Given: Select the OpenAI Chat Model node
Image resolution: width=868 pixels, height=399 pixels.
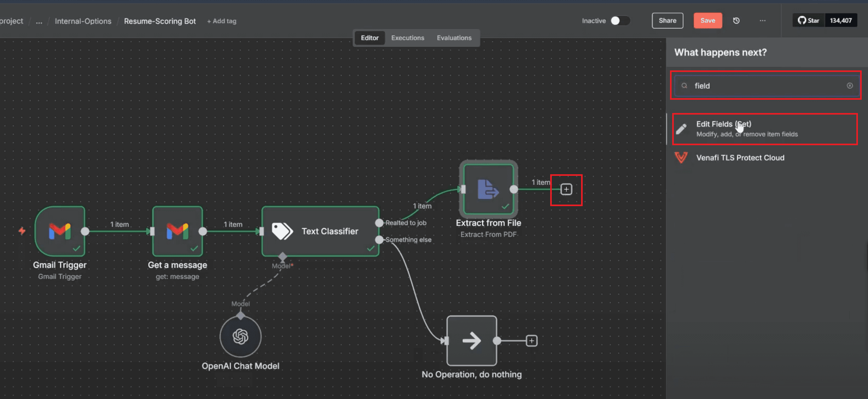Looking at the screenshot, I should (240, 336).
